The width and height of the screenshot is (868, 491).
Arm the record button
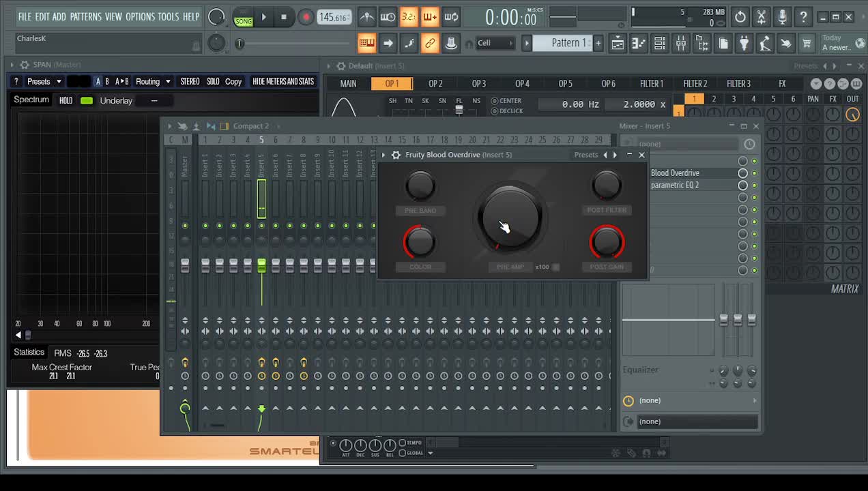(x=306, y=17)
